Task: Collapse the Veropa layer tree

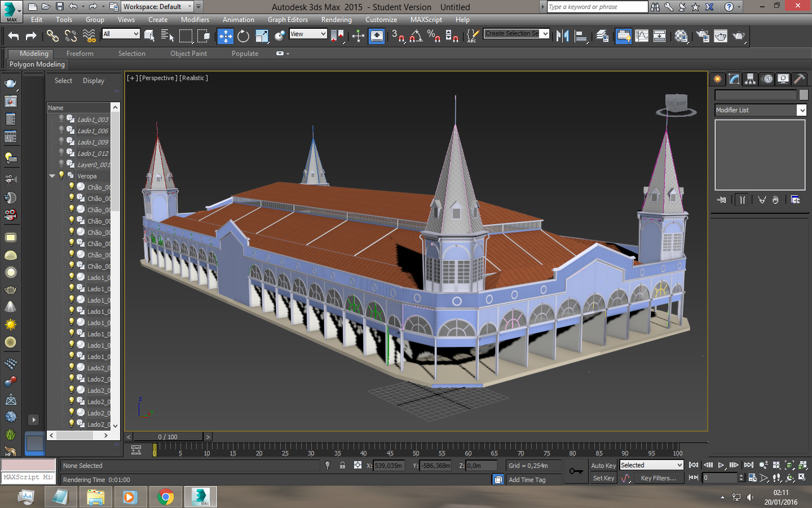Action: (x=52, y=176)
